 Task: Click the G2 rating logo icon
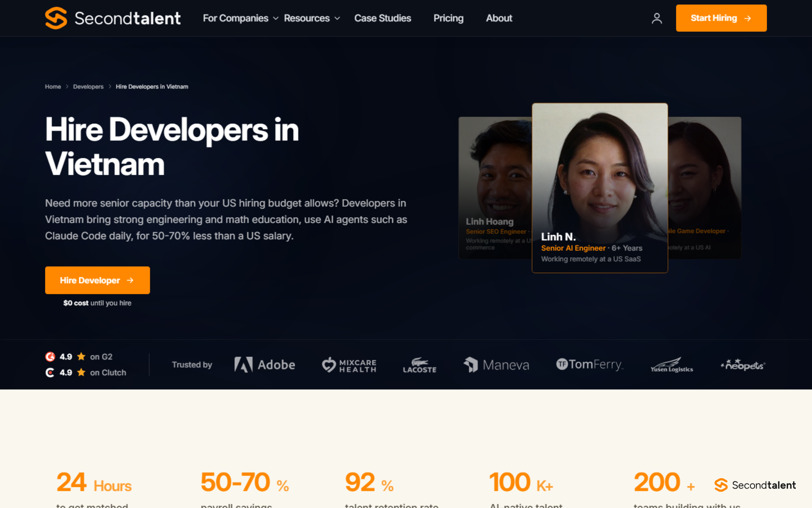(x=50, y=357)
